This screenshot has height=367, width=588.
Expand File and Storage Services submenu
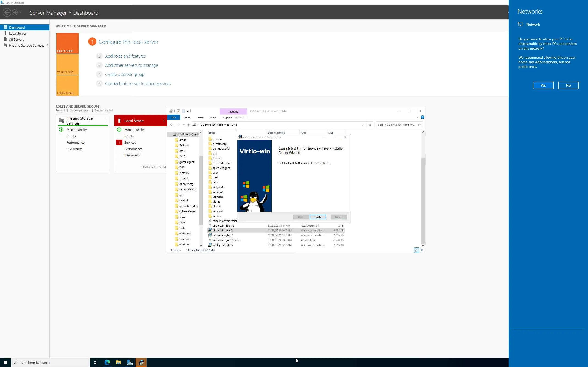(x=47, y=45)
